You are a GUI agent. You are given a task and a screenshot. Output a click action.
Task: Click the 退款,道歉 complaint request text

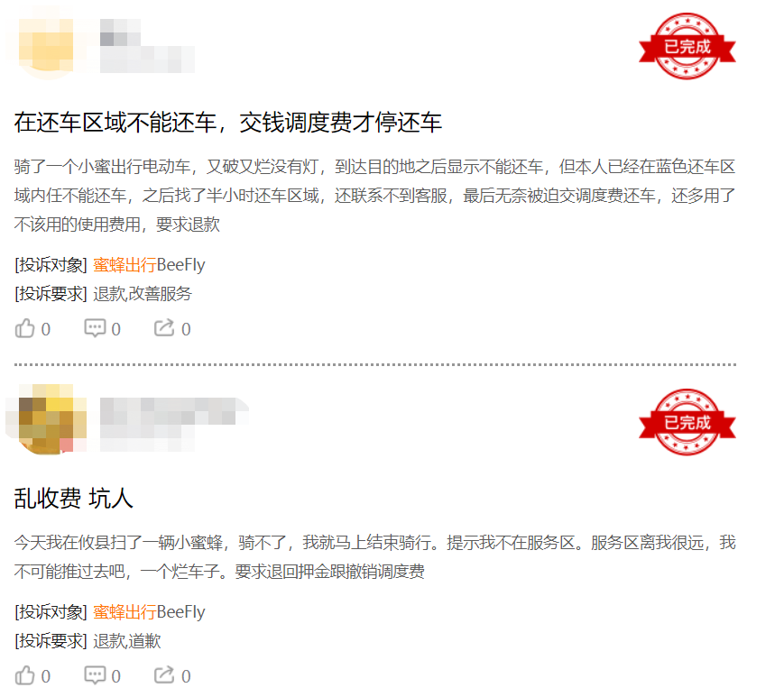point(127,641)
